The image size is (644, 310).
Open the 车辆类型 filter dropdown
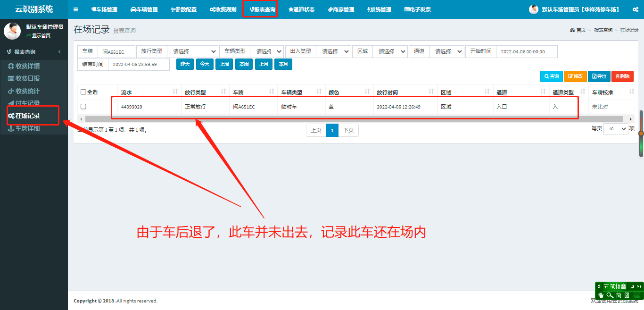pos(267,51)
